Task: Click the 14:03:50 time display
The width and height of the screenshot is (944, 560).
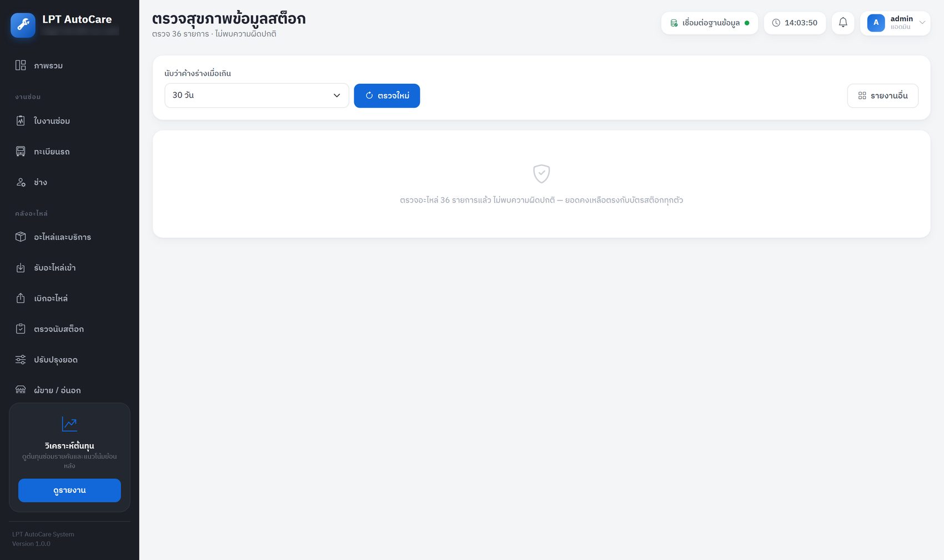Action: (x=801, y=23)
